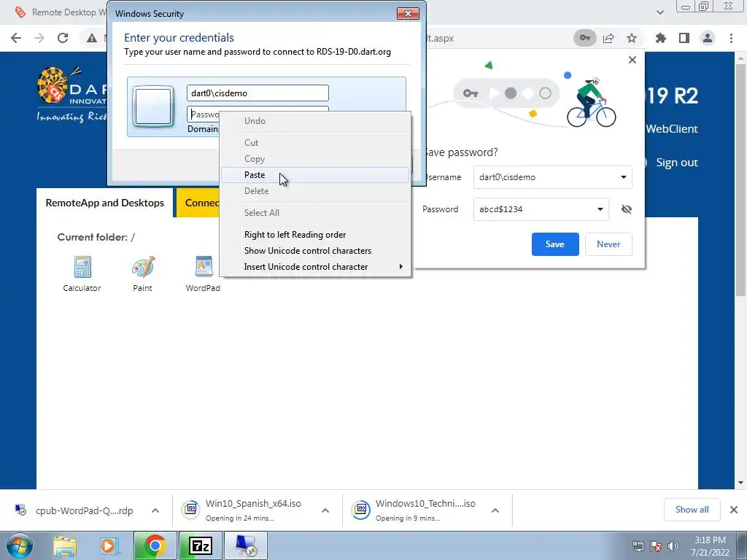
Task: Switch to Chrome in the taskbar
Action: (155, 545)
